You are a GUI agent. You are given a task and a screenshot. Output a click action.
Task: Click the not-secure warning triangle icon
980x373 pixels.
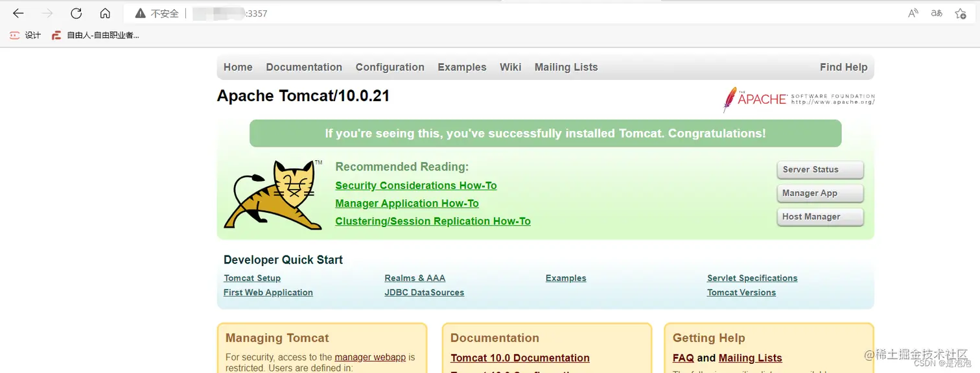(140, 14)
